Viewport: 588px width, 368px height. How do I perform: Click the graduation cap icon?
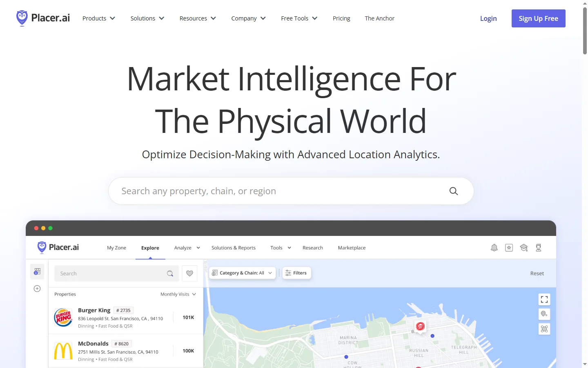(x=523, y=248)
